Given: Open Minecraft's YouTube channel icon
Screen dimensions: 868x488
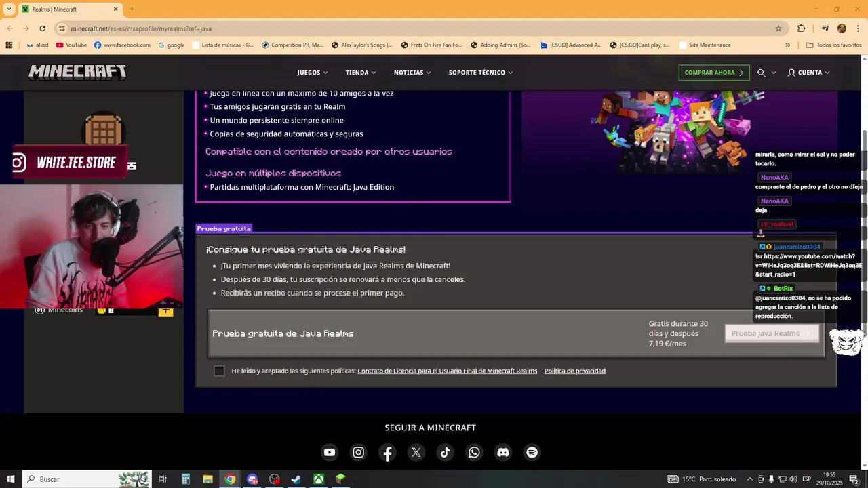Looking at the screenshot, I should coord(330,453).
